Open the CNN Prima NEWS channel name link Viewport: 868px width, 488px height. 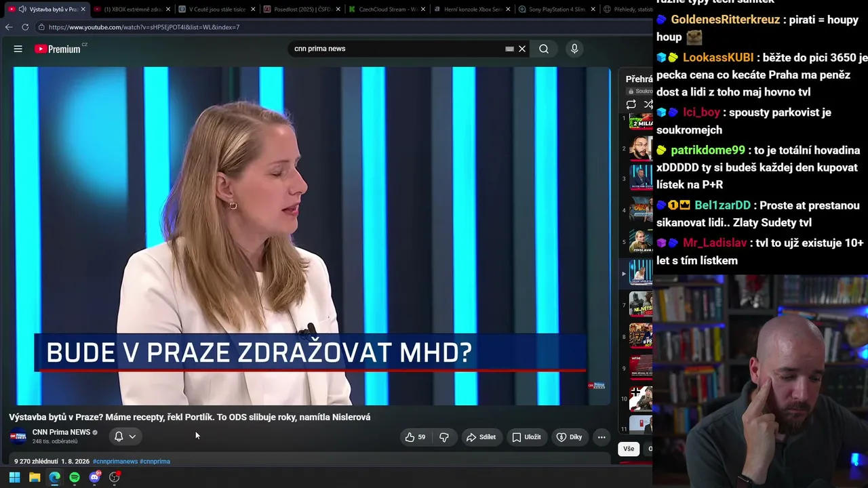61,432
